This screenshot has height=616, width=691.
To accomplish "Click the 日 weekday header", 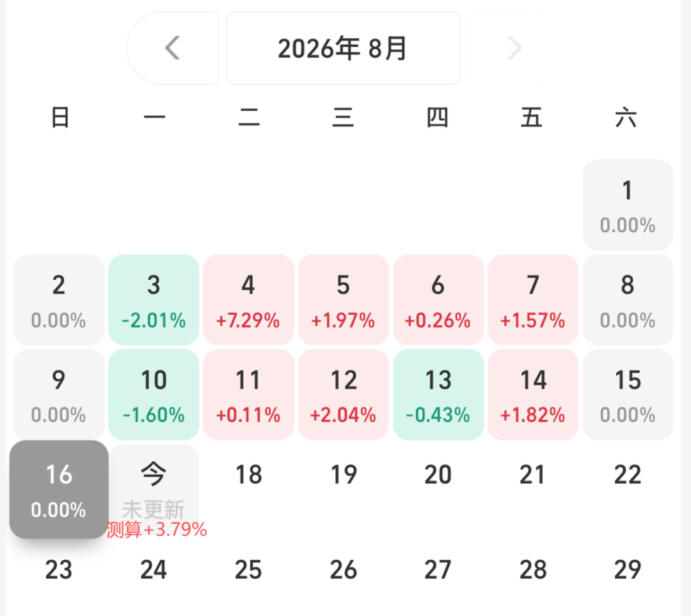I will (x=60, y=118).
